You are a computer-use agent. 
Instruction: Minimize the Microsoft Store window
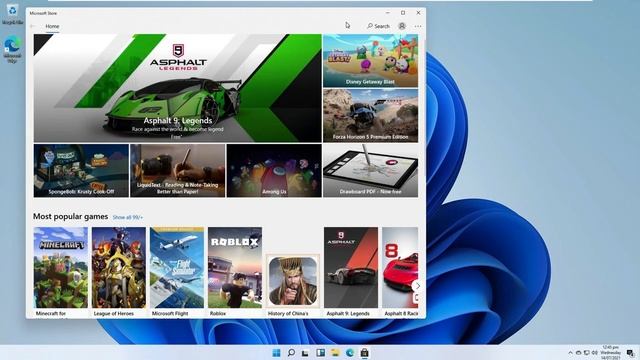click(x=387, y=13)
